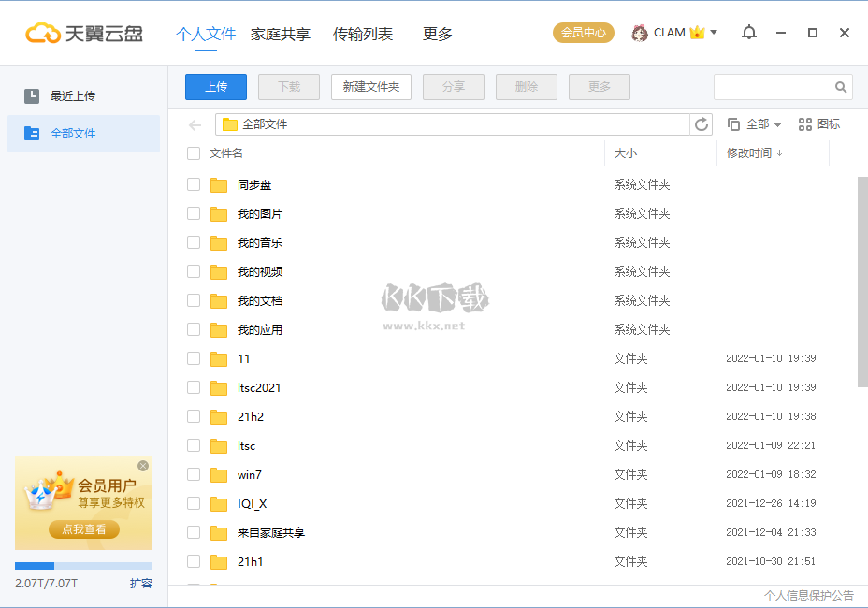868x608 pixels.
Task: Open the notification bell icon
Action: [749, 33]
